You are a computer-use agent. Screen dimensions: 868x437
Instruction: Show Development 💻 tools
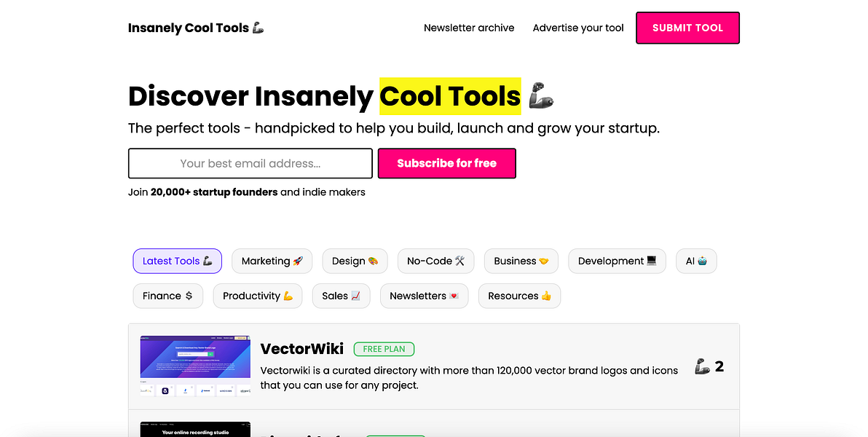point(617,261)
